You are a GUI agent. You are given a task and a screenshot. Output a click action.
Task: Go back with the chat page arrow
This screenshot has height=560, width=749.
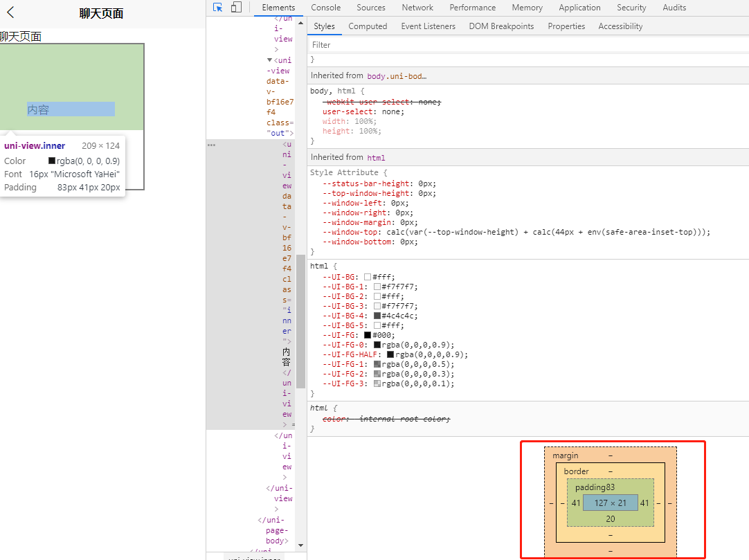(10, 12)
